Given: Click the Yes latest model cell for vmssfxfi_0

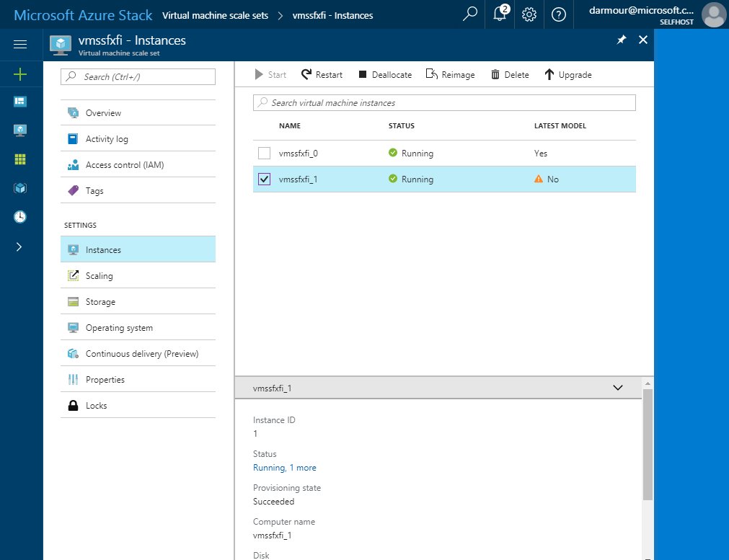Looking at the screenshot, I should pyautogui.click(x=540, y=154).
